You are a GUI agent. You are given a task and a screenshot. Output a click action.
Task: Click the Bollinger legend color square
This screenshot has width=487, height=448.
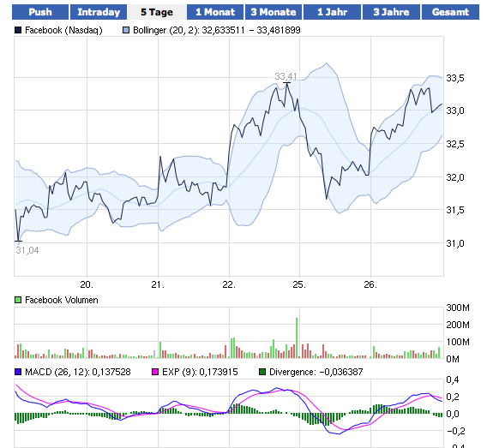click(126, 30)
